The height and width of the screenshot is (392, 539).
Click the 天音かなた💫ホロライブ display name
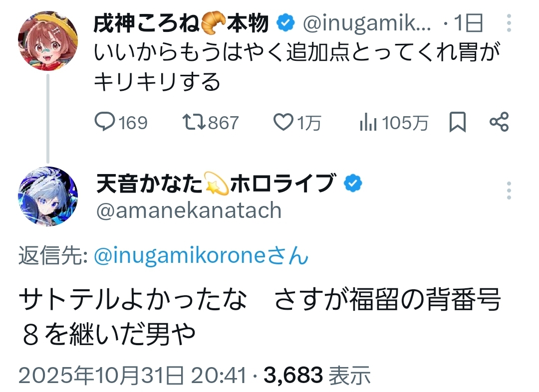pos(215,184)
